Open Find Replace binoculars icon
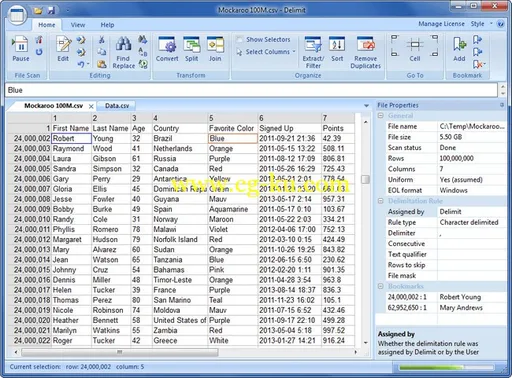This screenshot has height=378, width=512. coord(123,45)
